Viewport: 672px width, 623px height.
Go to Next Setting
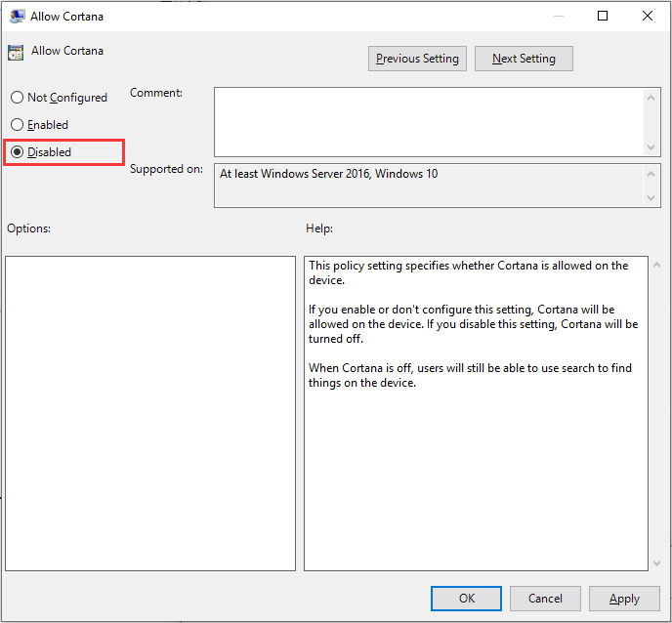[x=524, y=59]
